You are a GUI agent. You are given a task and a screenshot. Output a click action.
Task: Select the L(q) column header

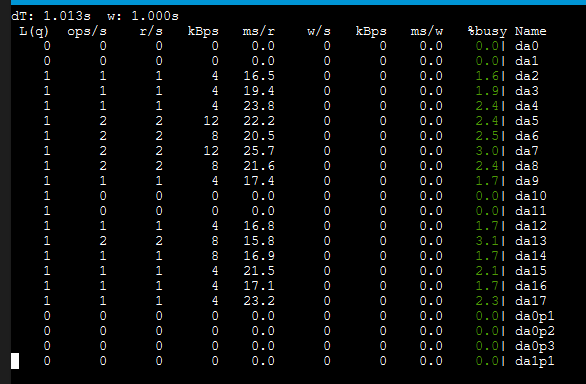pos(34,31)
